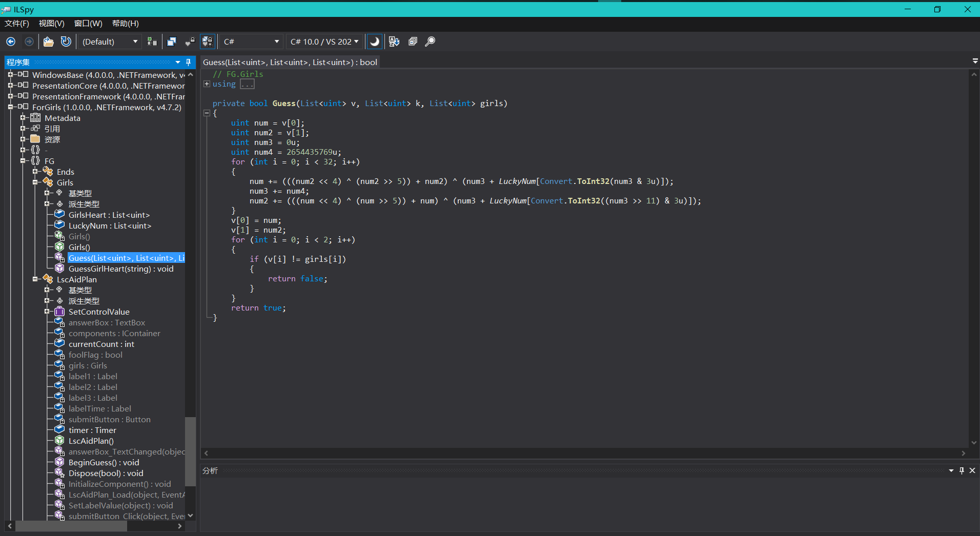Toggle show internal types and members
The height and width of the screenshot is (536, 980).
point(190,42)
